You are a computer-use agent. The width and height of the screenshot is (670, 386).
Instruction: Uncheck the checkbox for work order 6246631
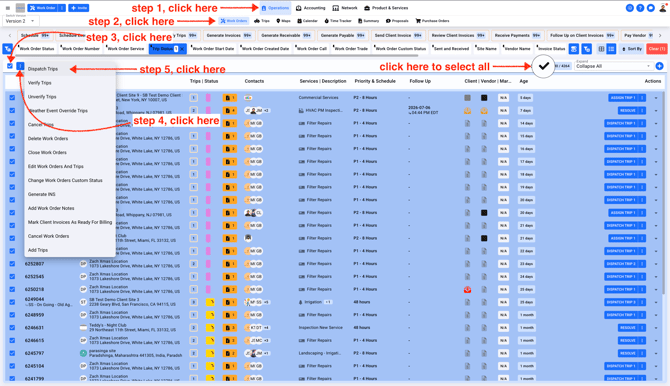click(12, 328)
